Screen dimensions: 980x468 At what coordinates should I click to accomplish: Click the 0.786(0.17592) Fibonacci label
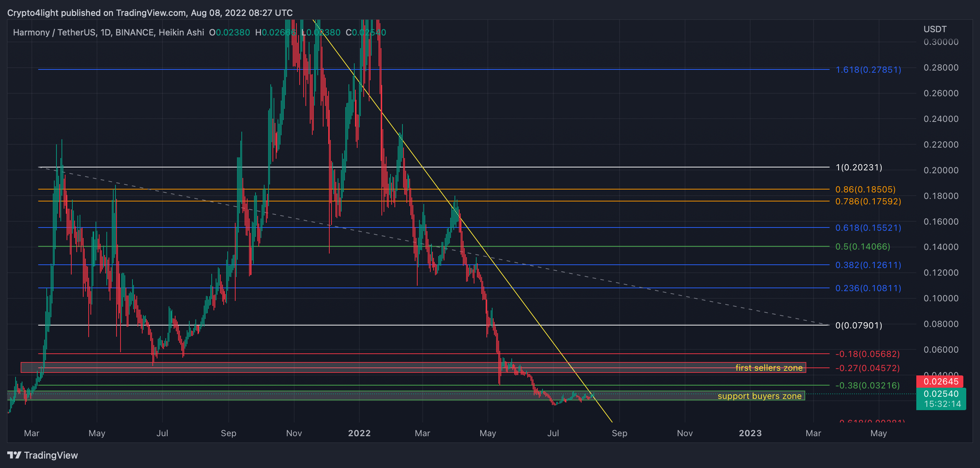pos(868,201)
